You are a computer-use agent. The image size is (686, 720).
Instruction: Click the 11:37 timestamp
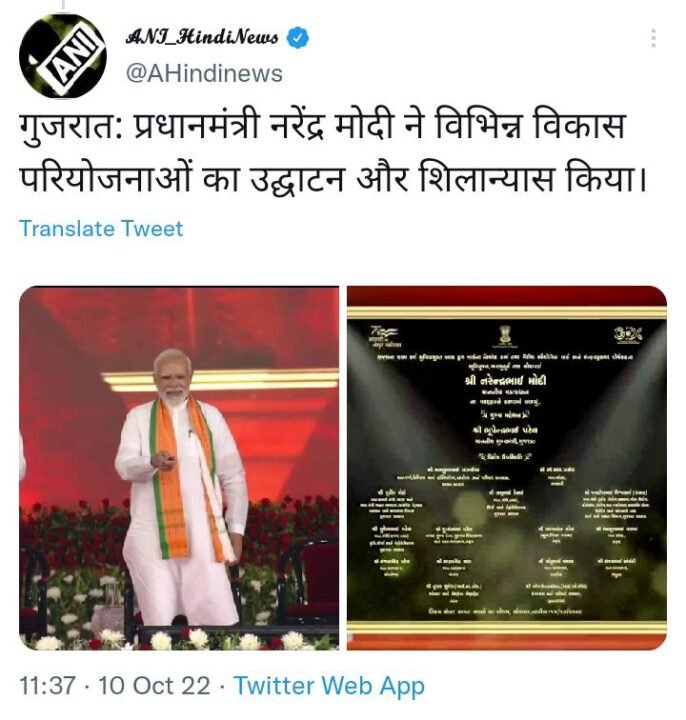(47, 686)
